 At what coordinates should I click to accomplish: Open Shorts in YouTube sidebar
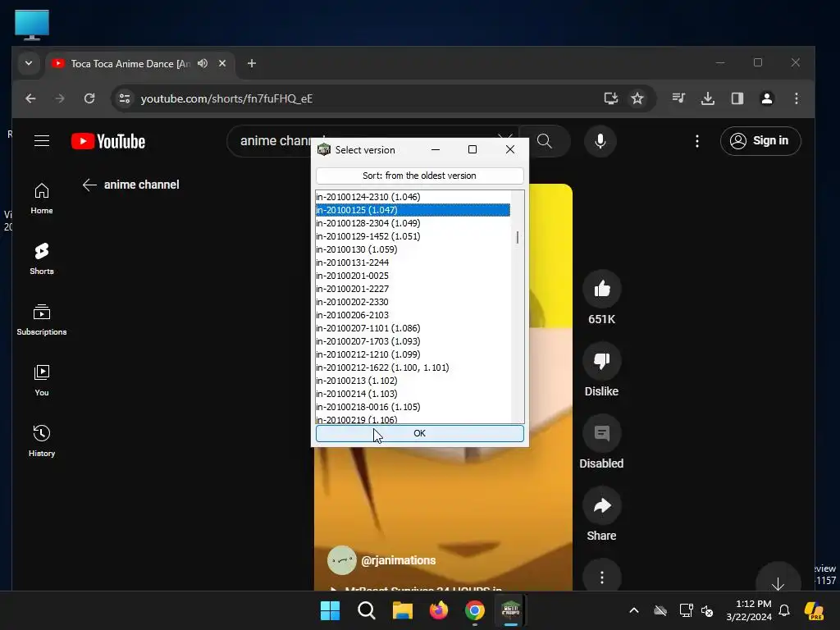coord(42,259)
